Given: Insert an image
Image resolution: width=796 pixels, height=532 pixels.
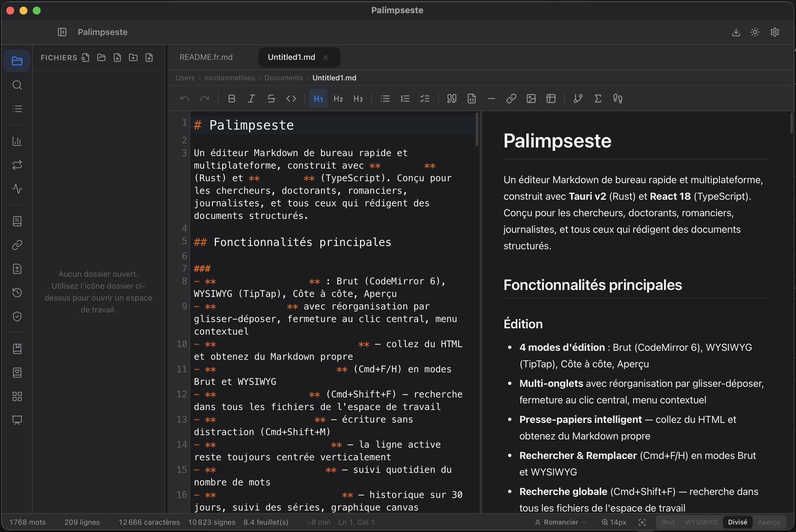Looking at the screenshot, I should (531, 99).
